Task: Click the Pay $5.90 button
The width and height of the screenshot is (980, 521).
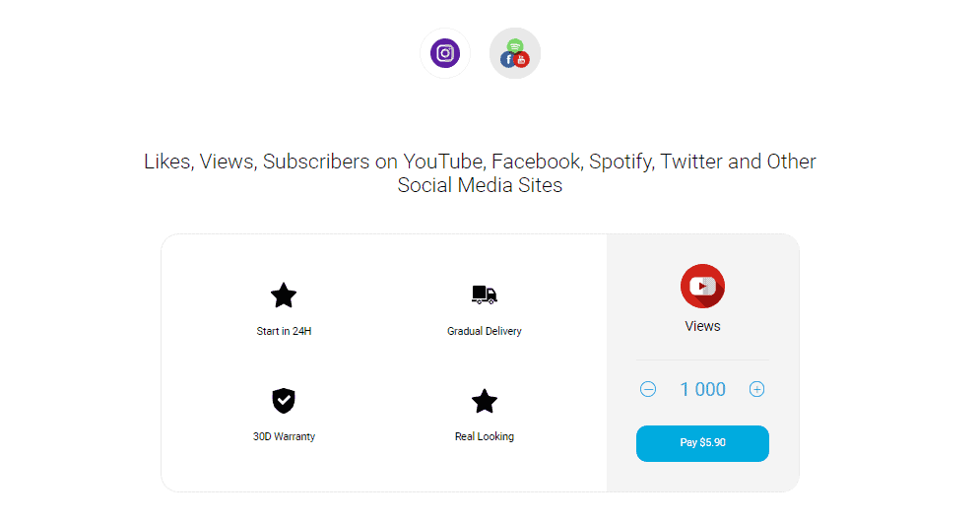Action: (x=702, y=443)
